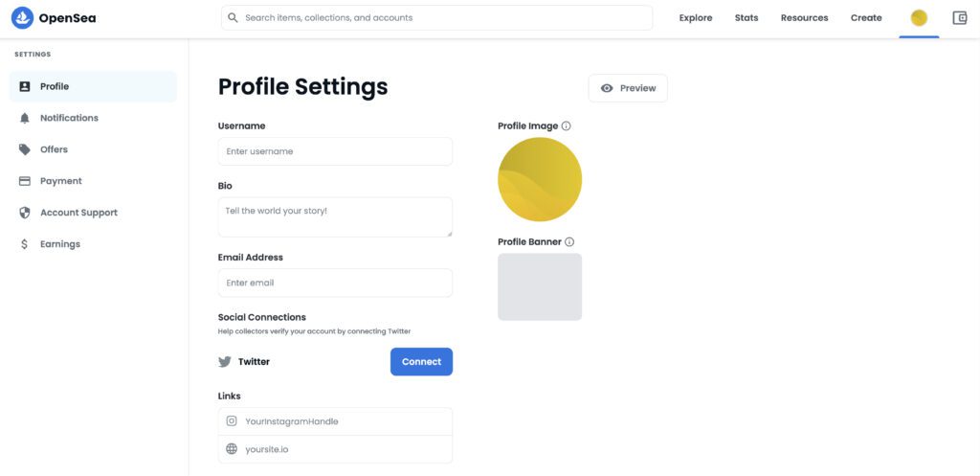
Task: Click the account avatar in top bar
Action: point(919,18)
